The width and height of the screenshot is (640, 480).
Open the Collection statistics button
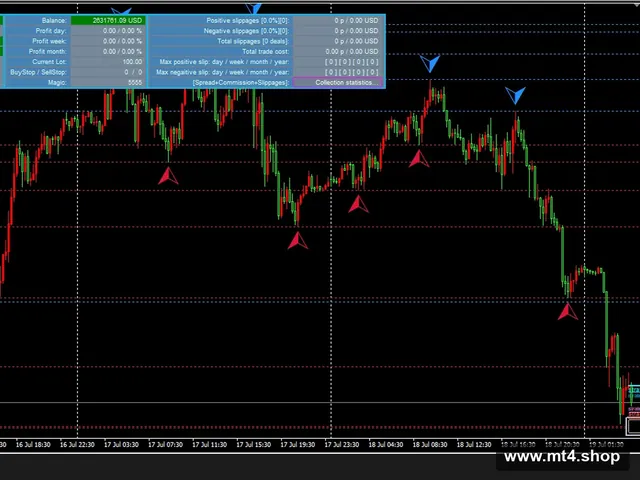[338, 82]
